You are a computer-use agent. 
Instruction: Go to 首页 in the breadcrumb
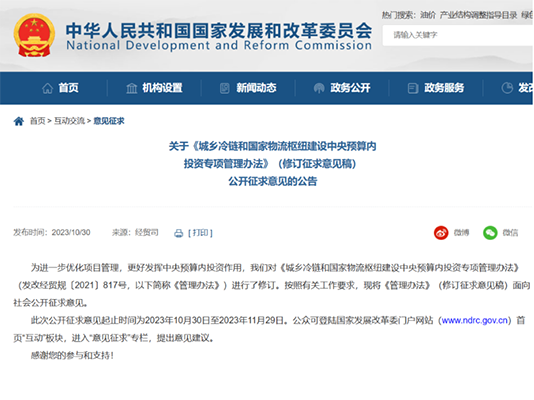point(37,121)
